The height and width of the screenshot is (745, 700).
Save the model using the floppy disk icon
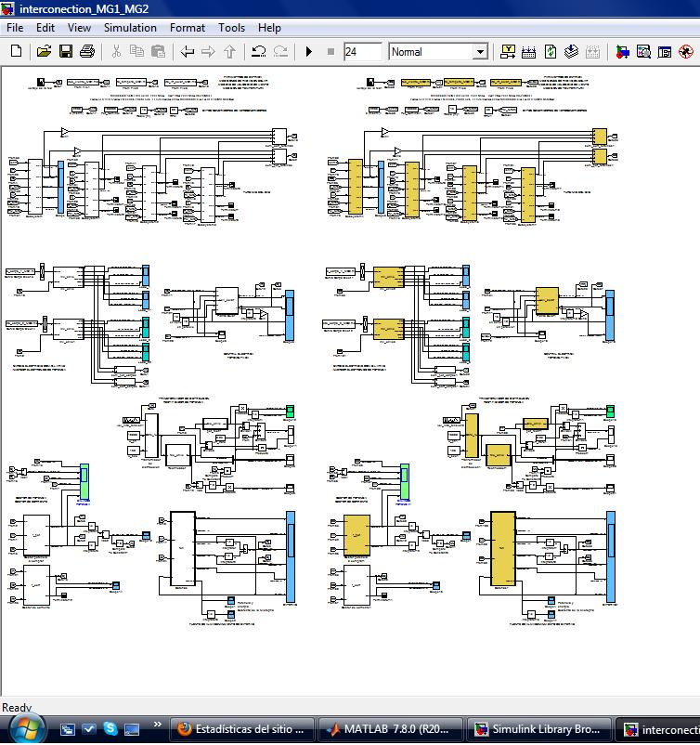66,51
